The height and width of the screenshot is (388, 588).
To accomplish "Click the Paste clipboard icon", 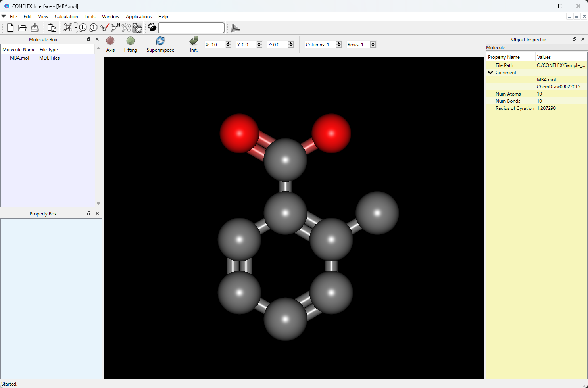I will coord(52,28).
